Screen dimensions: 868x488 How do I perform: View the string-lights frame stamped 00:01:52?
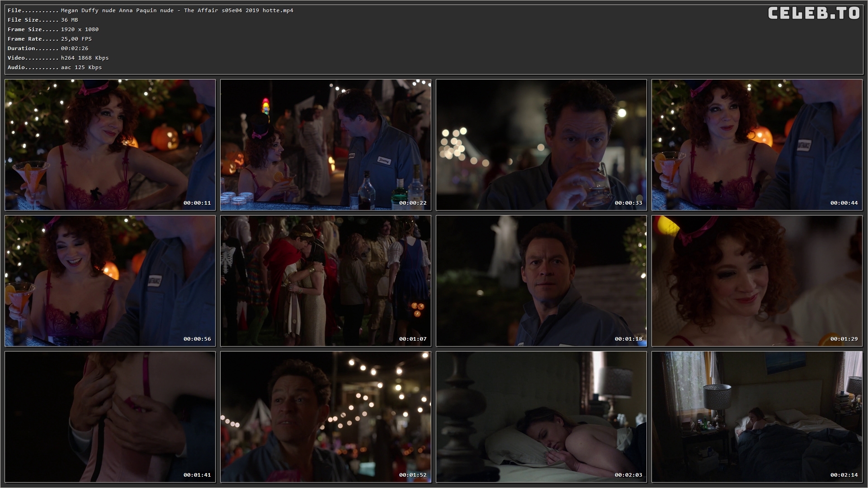(x=325, y=417)
